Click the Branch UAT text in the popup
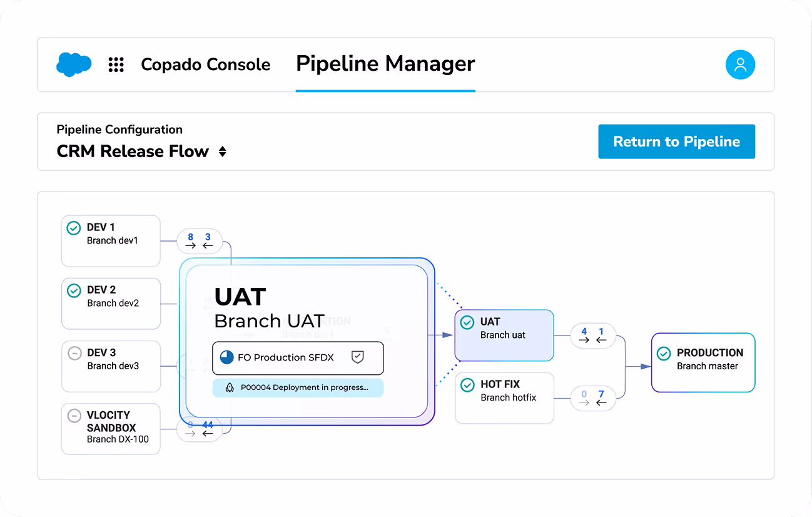This screenshot has width=812, height=517. point(269,321)
